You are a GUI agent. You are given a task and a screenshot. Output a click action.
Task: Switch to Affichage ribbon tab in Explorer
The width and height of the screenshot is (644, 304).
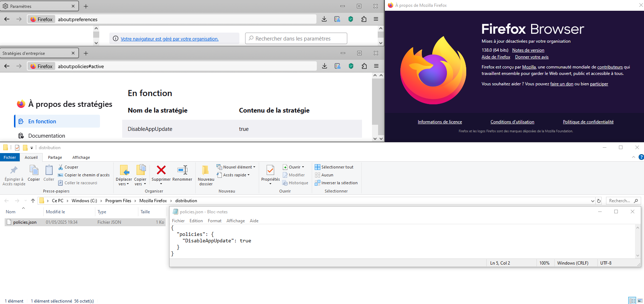(81, 157)
